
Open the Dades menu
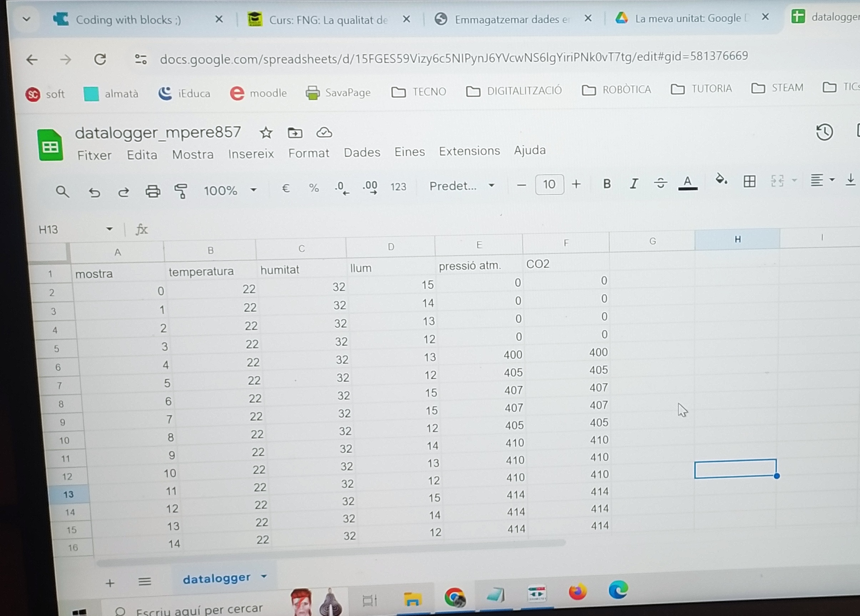pos(362,152)
